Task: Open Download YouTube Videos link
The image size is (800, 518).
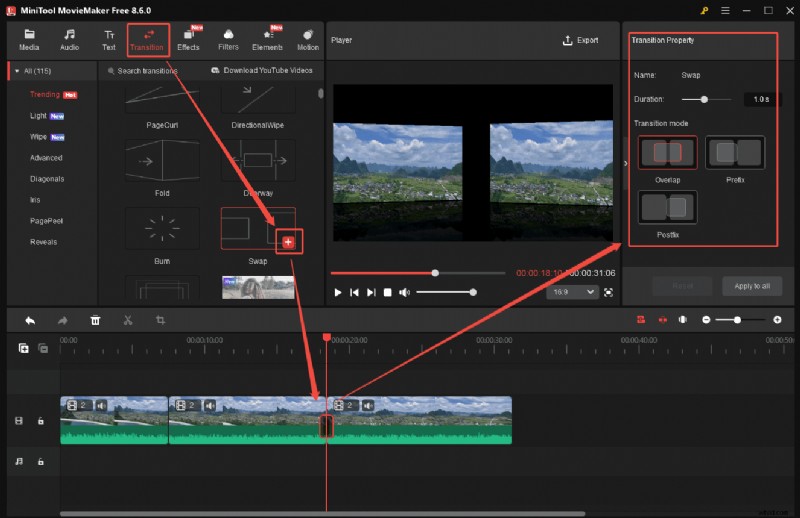Action: pos(262,70)
